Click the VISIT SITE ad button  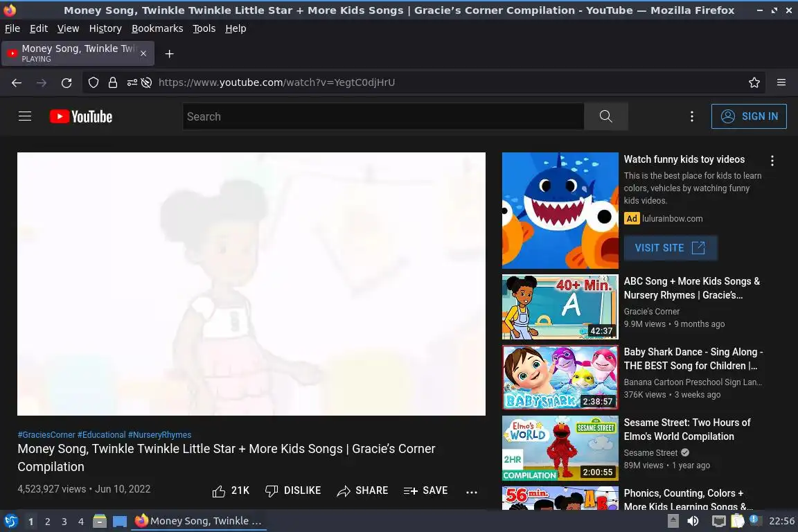(671, 248)
